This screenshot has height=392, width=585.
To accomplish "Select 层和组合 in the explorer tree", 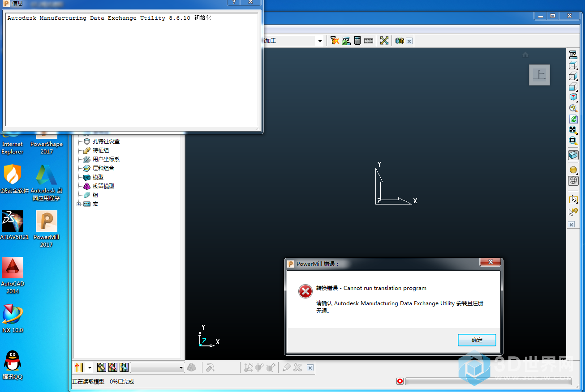I will pos(103,168).
